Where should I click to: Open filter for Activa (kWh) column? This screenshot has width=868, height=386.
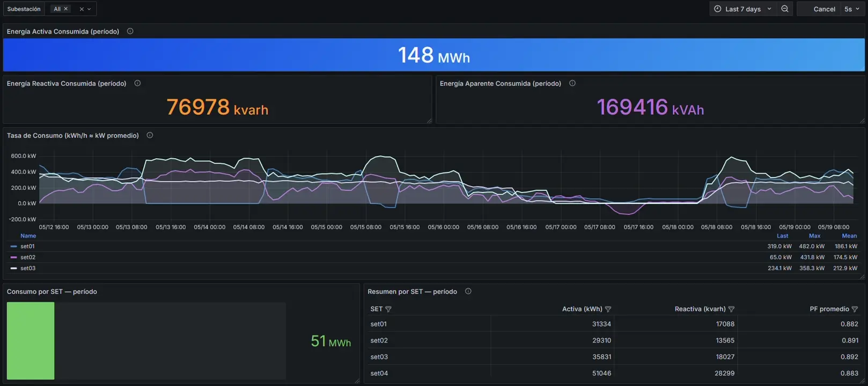point(608,309)
